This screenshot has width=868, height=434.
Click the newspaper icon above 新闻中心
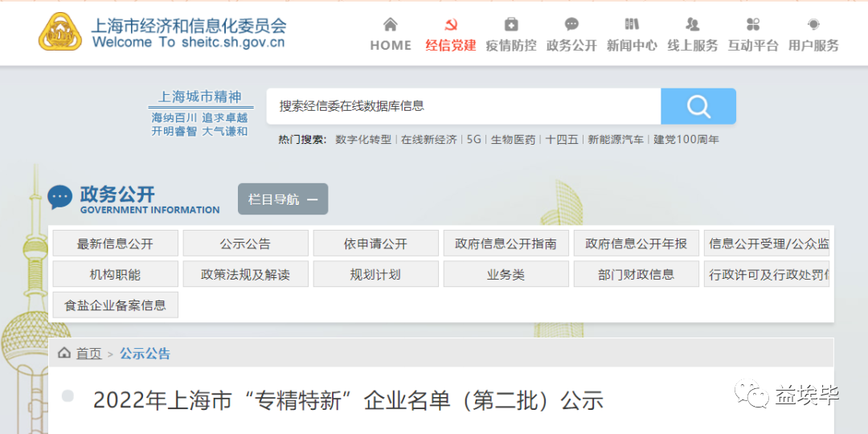[x=632, y=24]
